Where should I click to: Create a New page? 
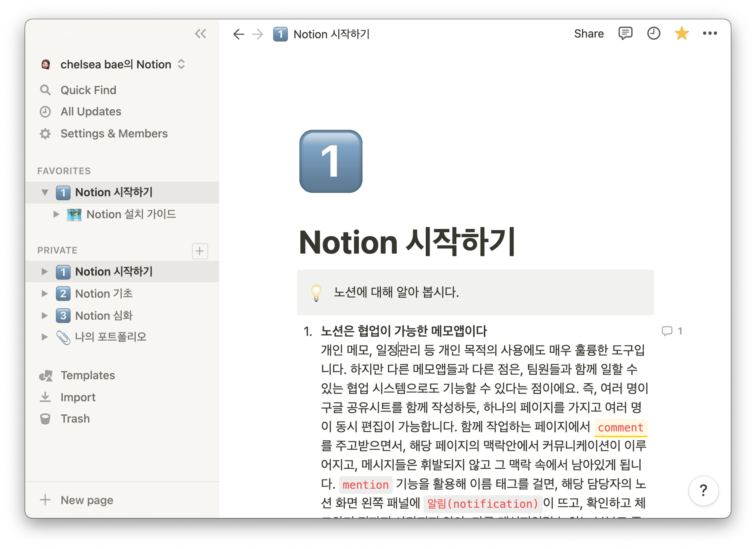pos(86,500)
